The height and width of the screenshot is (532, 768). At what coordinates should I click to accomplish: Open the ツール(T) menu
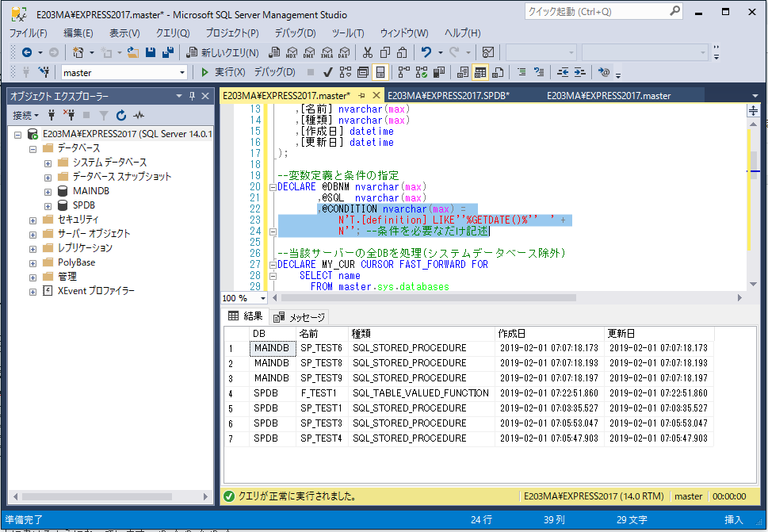point(348,33)
